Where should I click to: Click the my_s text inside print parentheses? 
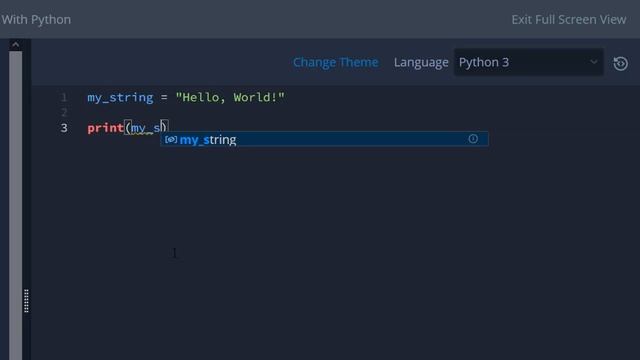(x=146, y=128)
